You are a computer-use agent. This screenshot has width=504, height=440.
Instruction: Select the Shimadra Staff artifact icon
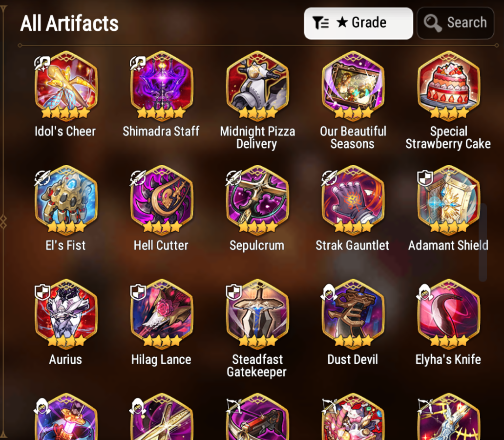point(162,86)
